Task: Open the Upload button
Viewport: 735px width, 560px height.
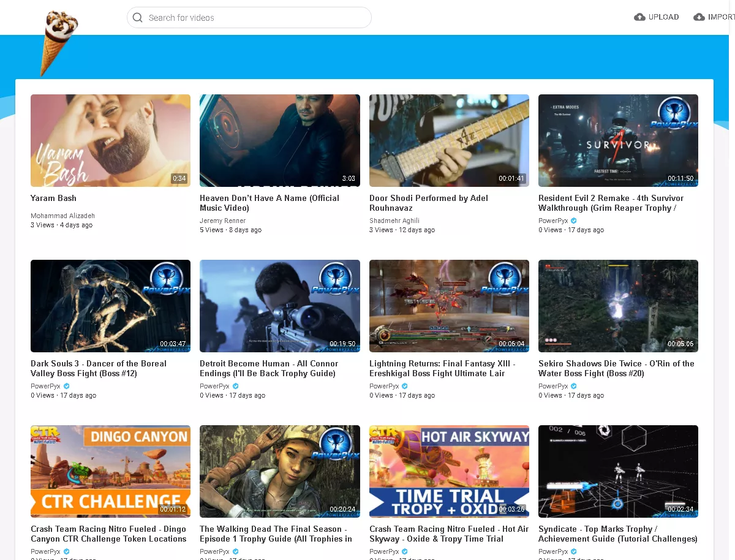Action: [x=657, y=17]
